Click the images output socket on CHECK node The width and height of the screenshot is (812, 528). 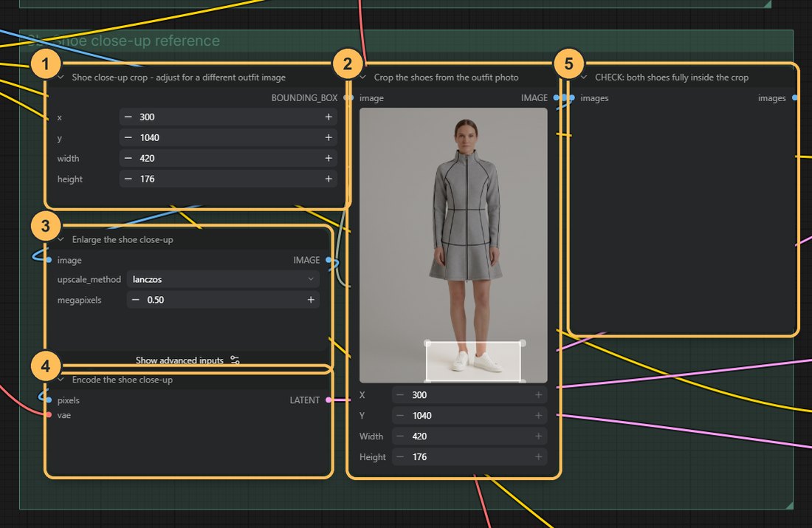click(x=795, y=97)
